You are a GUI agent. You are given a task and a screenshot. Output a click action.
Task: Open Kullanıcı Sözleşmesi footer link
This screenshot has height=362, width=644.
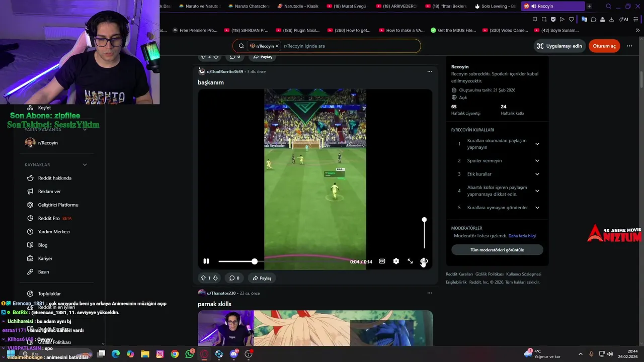524,274
